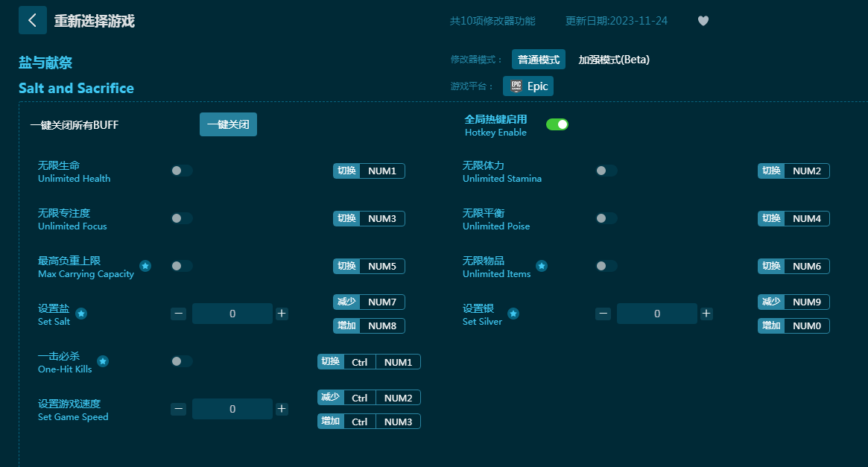Increase Set Salt with plus button

tap(282, 314)
